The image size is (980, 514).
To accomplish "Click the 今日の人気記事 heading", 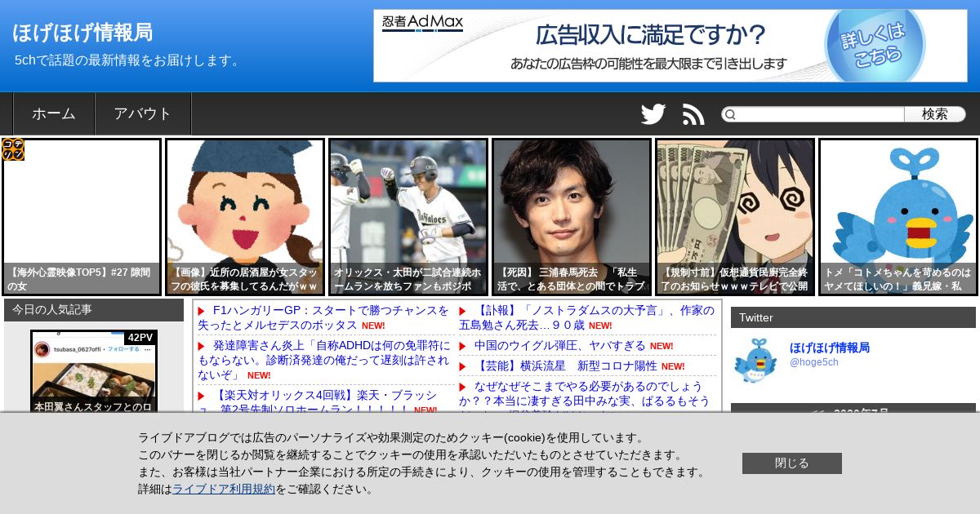I will coord(94,310).
